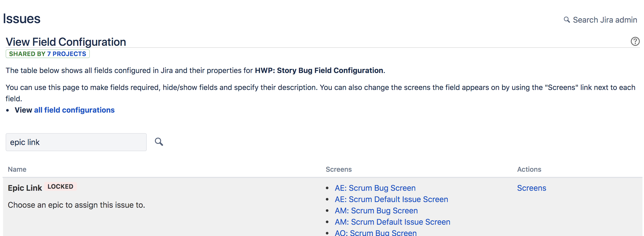Click the magnifier icon beside the field filter
Image resolution: width=644 pixels, height=236 pixels.
coord(159,142)
